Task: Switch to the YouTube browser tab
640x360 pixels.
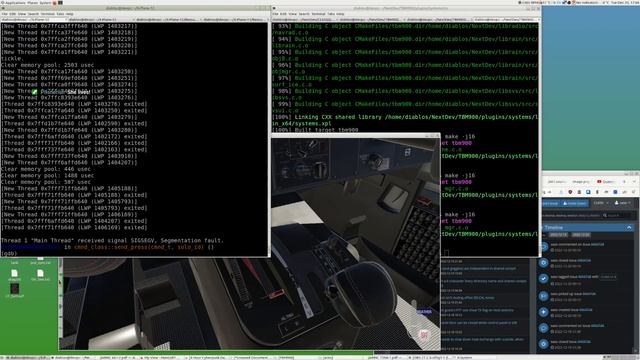Action: (x=606, y=182)
